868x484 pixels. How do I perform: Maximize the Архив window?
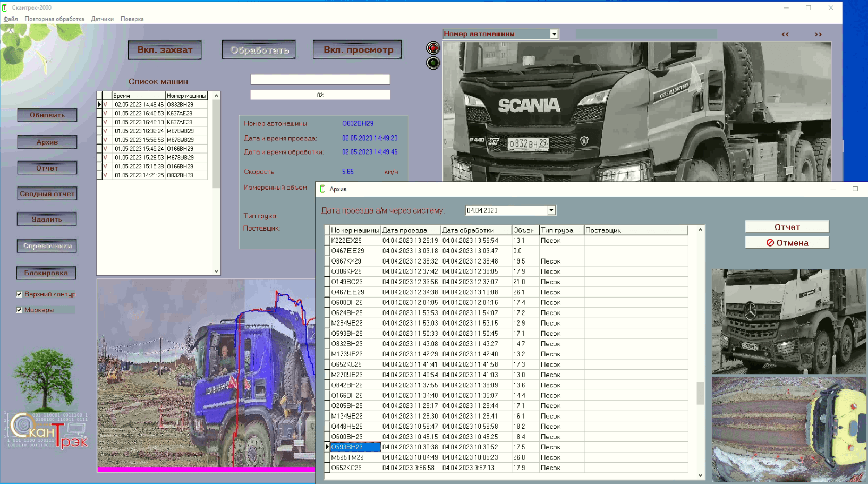click(x=855, y=189)
